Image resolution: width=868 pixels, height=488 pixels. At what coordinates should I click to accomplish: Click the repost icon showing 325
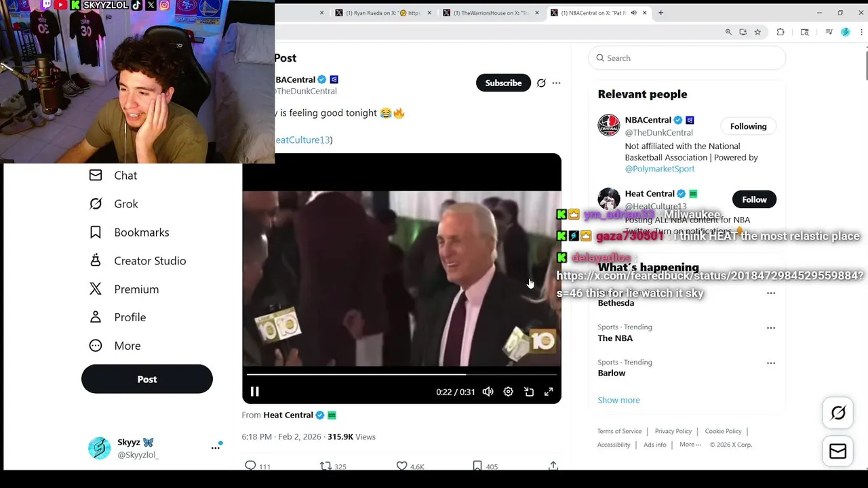[325, 466]
